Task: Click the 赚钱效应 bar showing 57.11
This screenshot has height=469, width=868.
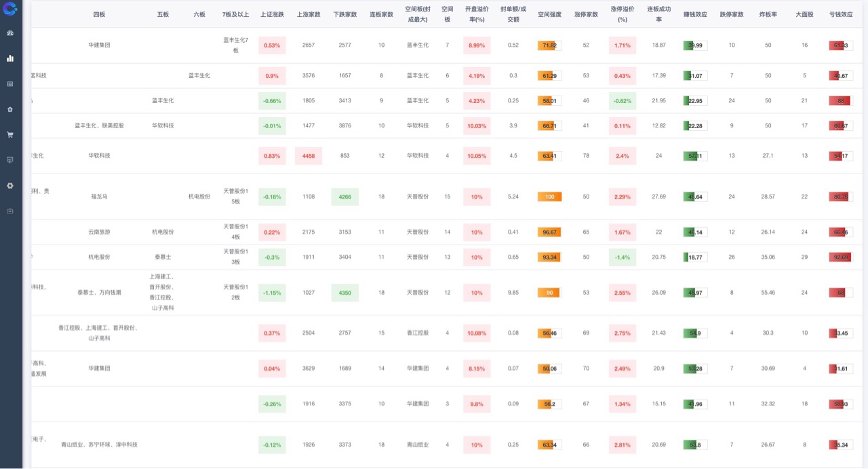Action: (x=695, y=156)
